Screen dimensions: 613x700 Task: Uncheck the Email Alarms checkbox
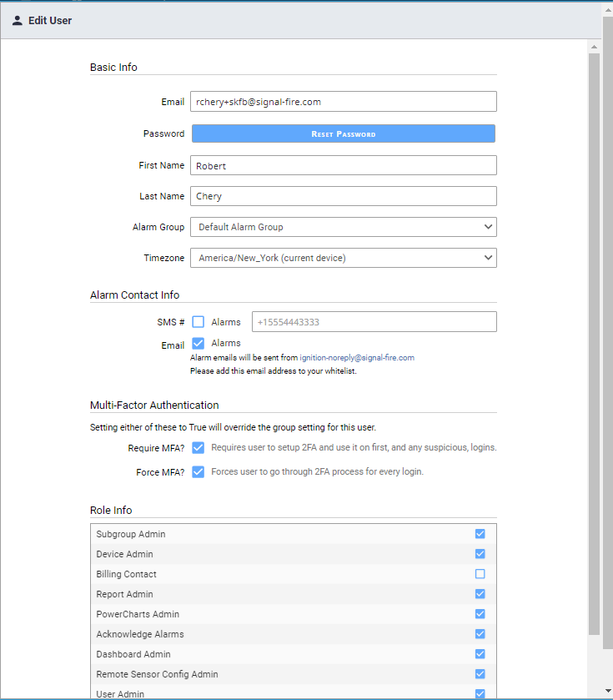coord(198,343)
